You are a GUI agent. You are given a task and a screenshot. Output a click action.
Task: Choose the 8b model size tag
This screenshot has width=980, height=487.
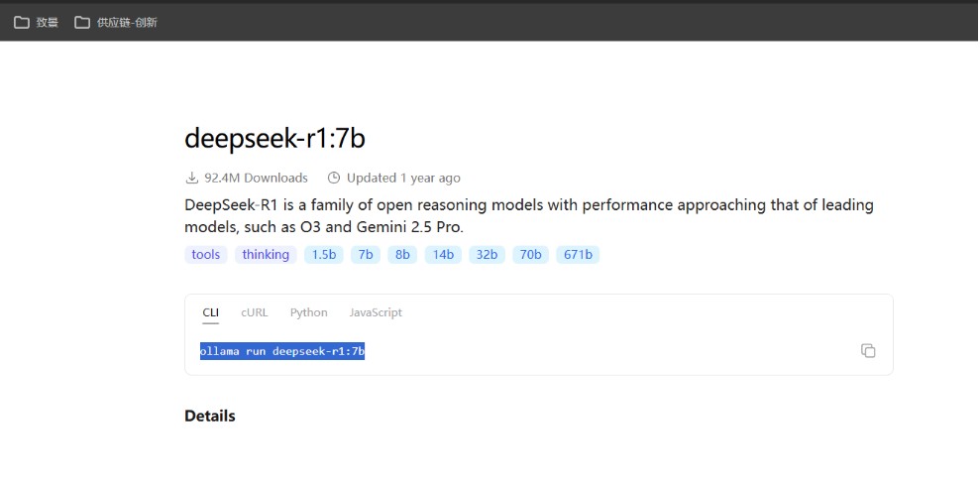click(x=402, y=255)
